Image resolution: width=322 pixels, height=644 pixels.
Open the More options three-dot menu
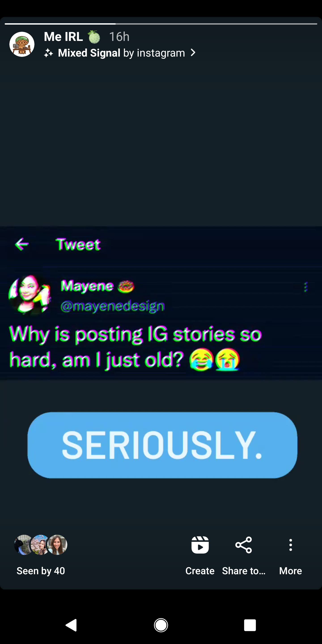pos(290,545)
